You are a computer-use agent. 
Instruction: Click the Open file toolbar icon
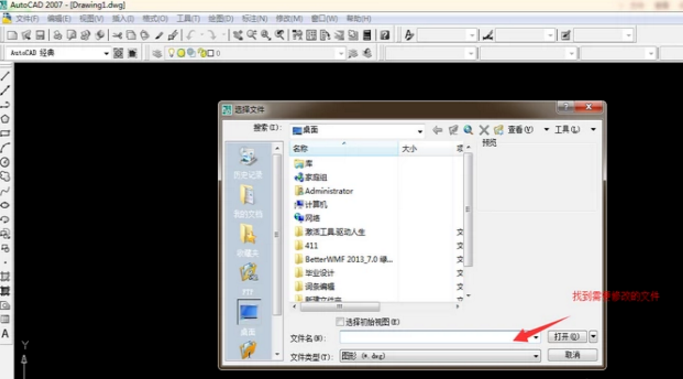[26, 35]
